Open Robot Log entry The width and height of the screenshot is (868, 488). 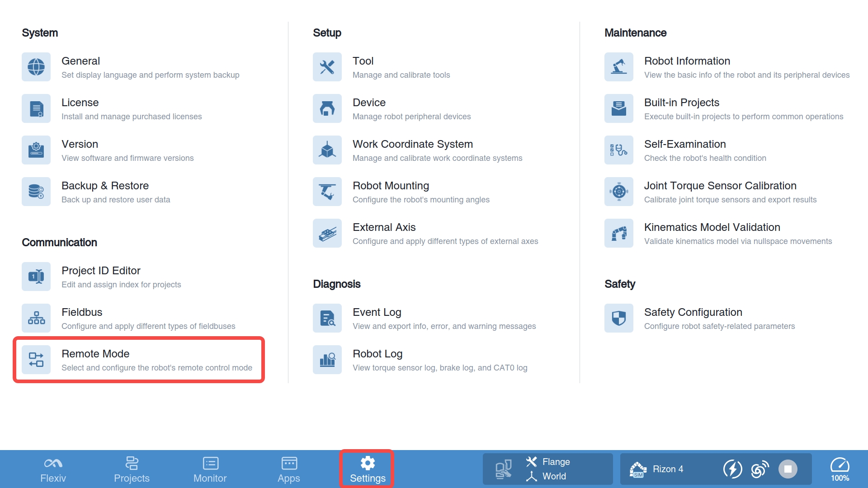click(420, 360)
